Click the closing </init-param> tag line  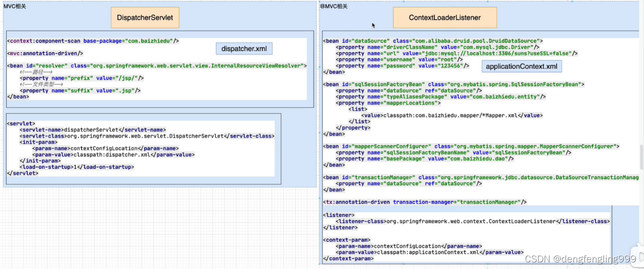point(40,161)
